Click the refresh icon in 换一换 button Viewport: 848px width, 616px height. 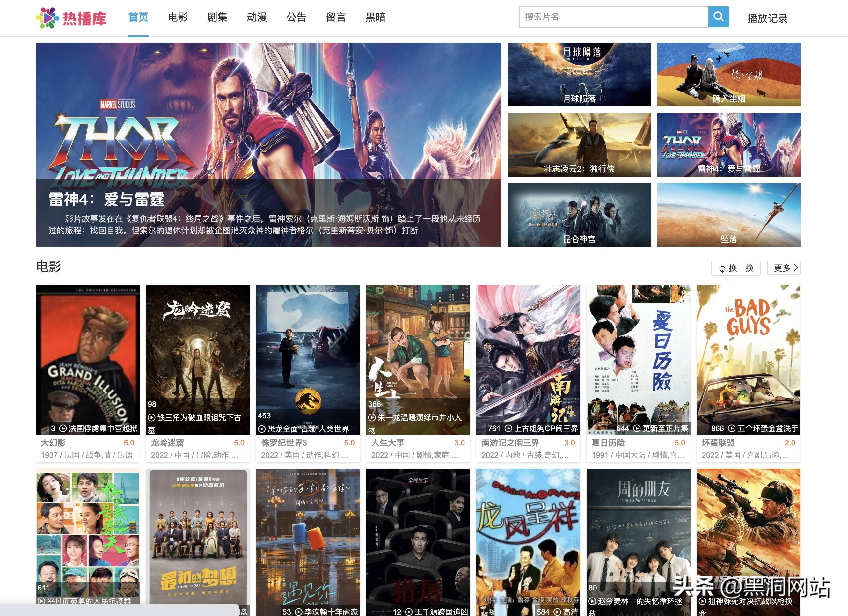pyautogui.click(x=722, y=268)
